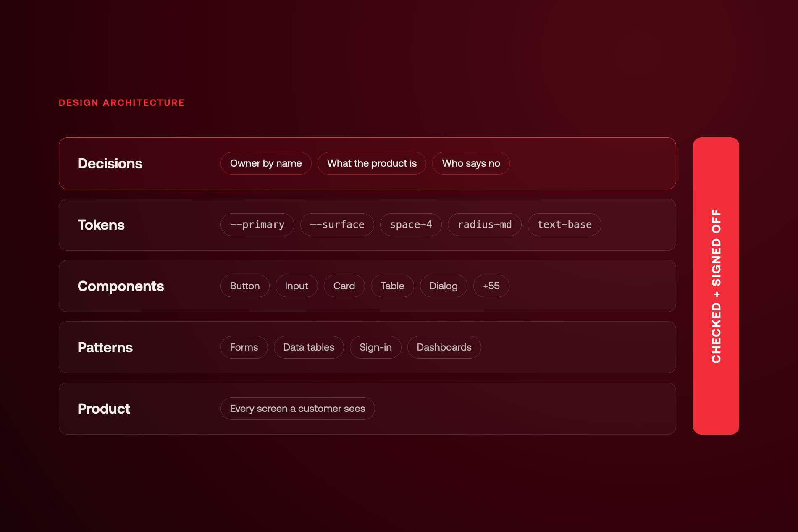The image size is (798, 532).
Task: Click the "Components" row heading
Action: [x=121, y=286]
